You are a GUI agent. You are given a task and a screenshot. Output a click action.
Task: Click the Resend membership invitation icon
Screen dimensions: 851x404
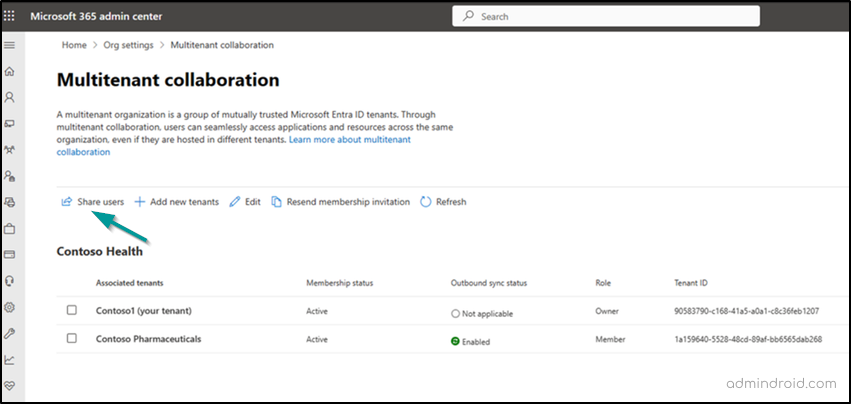click(276, 202)
